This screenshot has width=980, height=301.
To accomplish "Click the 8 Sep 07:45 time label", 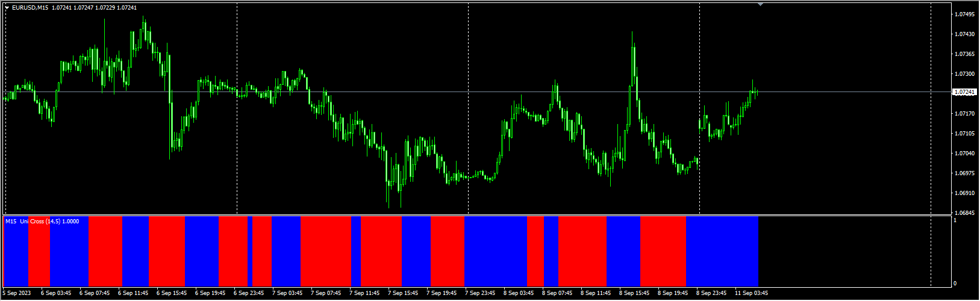I will tap(557, 294).
